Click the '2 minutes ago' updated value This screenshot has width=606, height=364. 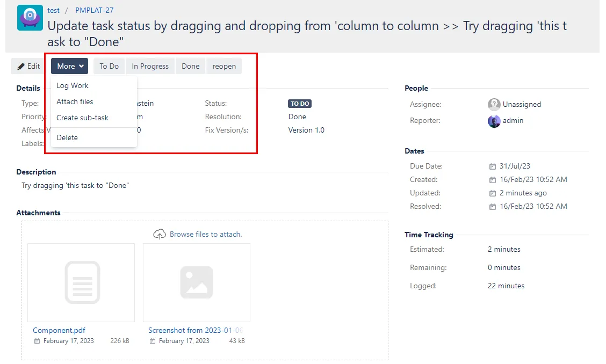click(523, 193)
